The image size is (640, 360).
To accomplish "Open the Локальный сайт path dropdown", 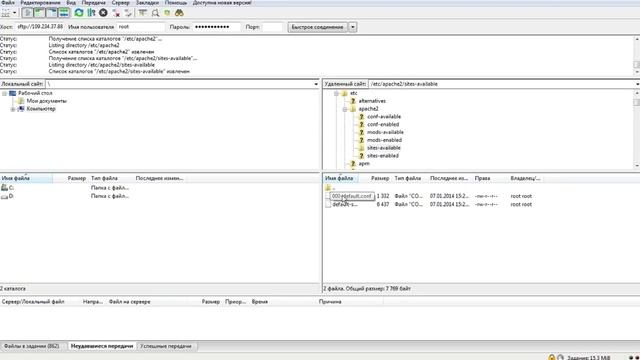I will pos(316,84).
